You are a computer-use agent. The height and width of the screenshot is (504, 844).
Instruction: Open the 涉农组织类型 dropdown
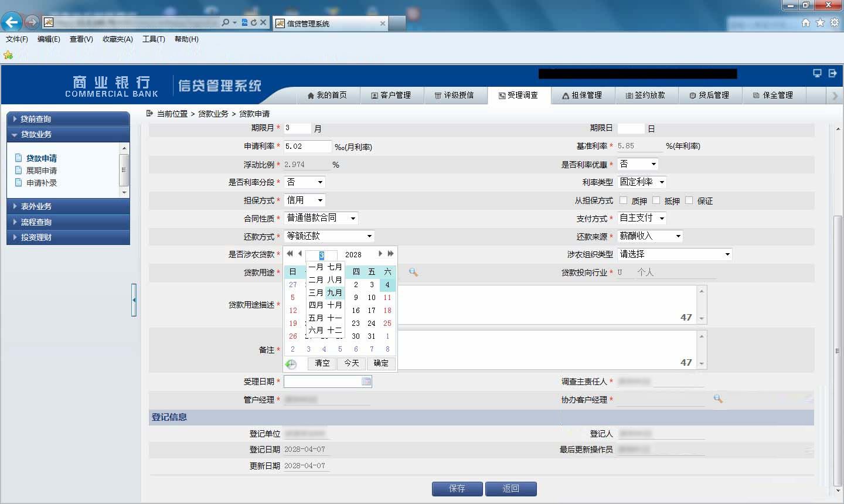[675, 254]
